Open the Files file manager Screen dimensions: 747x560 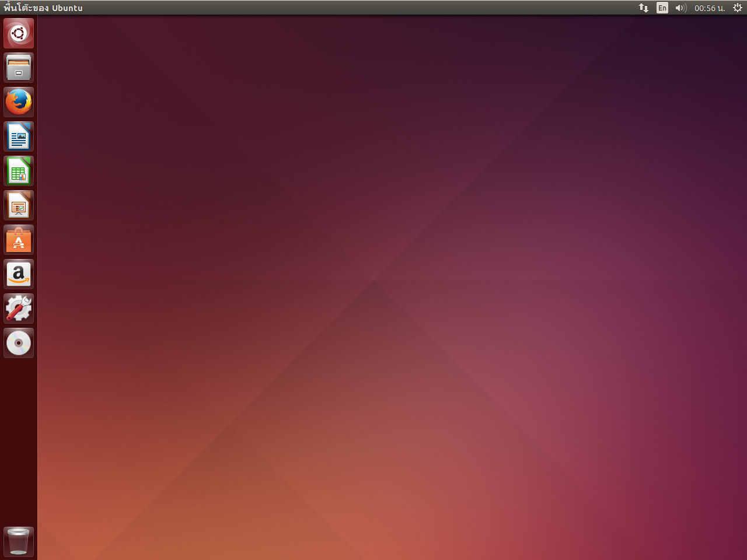(x=19, y=68)
